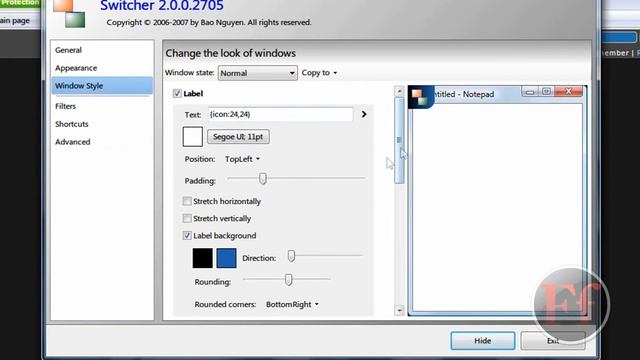The width and height of the screenshot is (640, 360).
Task: Click the Bao Nguyen copyright text
Action: click(x=209, y=22)
